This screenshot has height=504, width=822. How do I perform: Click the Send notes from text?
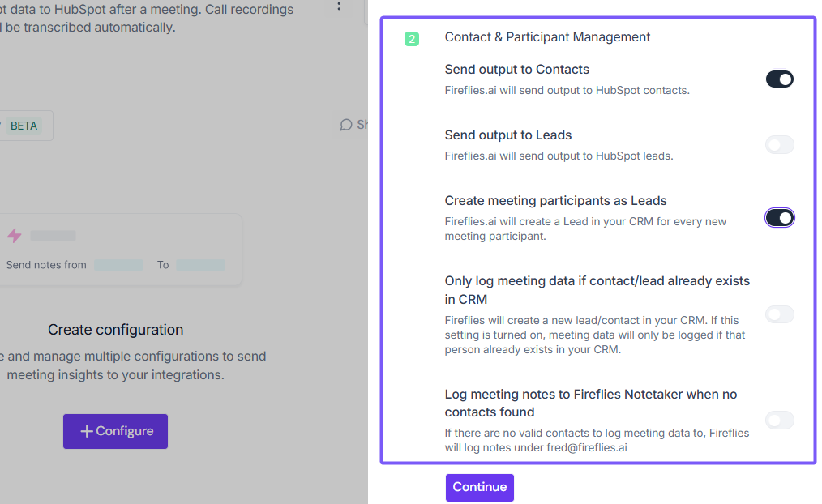click(x=46, y=265)
